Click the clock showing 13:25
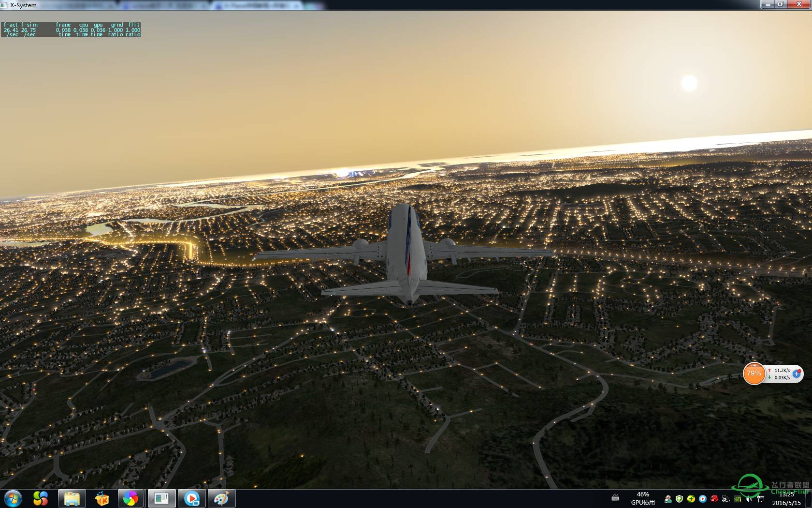This screenshot has height=508, width=812. [786, 494]
